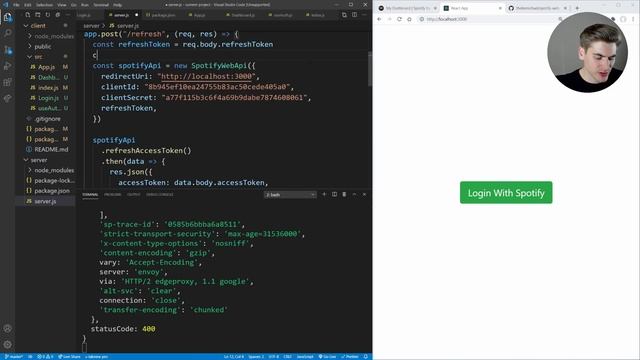Open changes icon in editor toolbar
Image resolution: width=640 pixels, height=360 pixels.
click(344, 15)
